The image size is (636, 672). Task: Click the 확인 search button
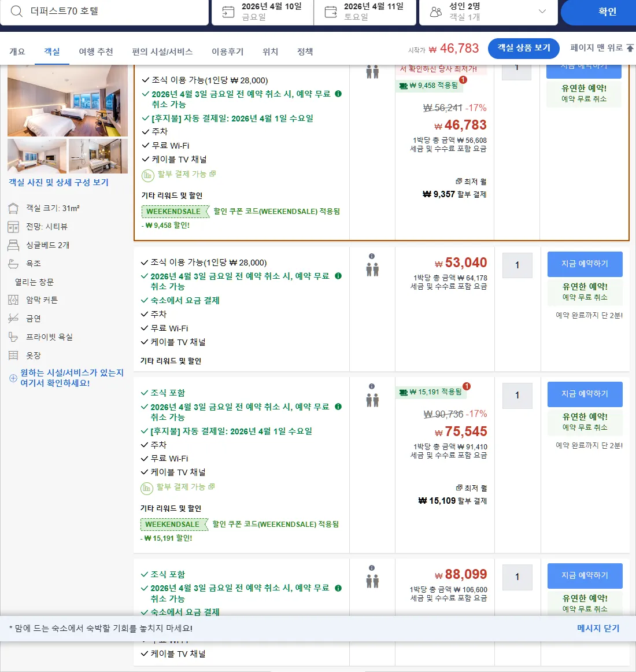click(607, 12)
